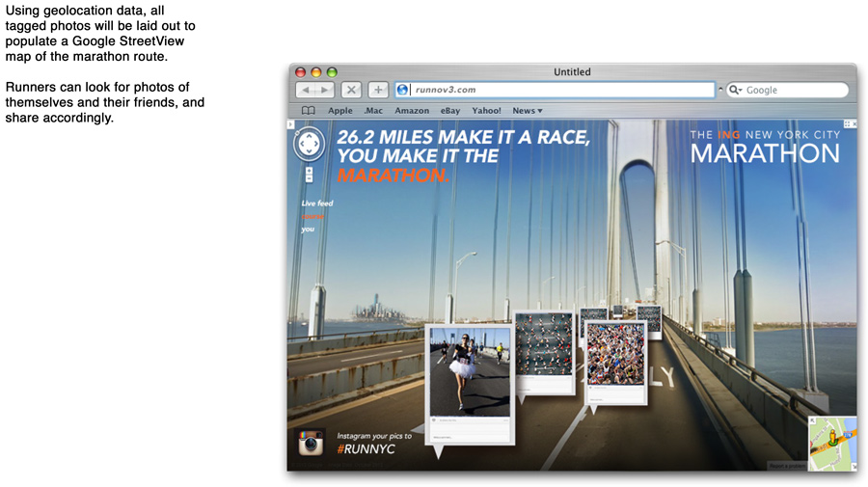Click the address bar showing runnov3.com

555,90
